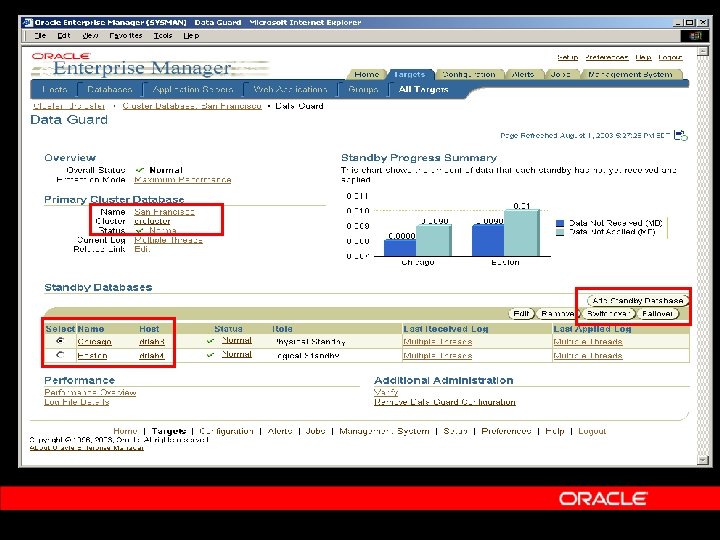Image resolution: width=720 pixels, height=540 pixels.
Task: Open Chicago's Last Received Log Multiple Threads link
Action: [438, 342]
